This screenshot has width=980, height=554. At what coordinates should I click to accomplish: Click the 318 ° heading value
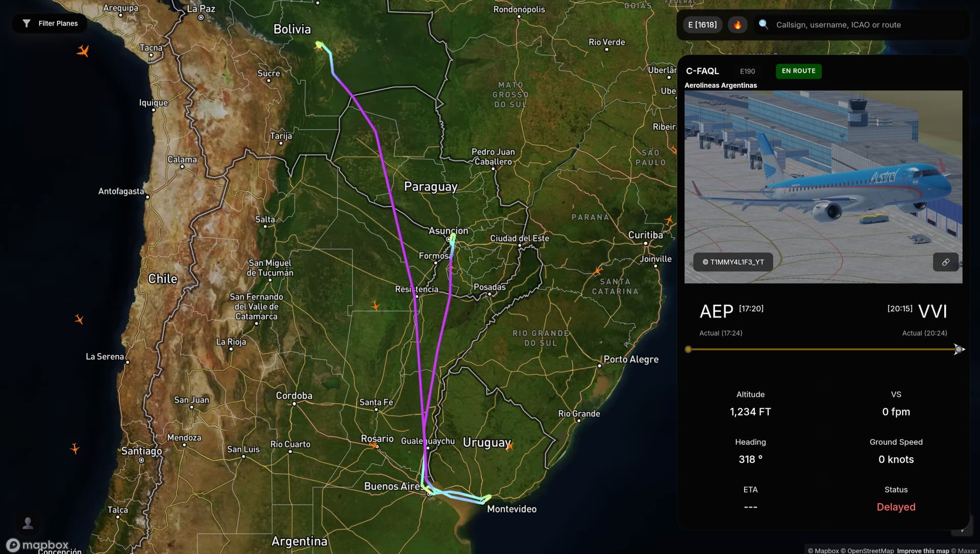750,459
